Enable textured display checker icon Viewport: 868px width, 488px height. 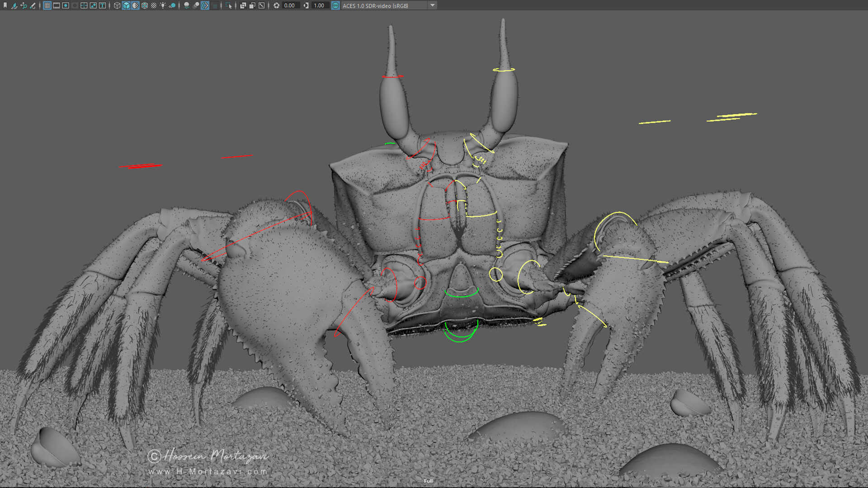tap(154, 5)
